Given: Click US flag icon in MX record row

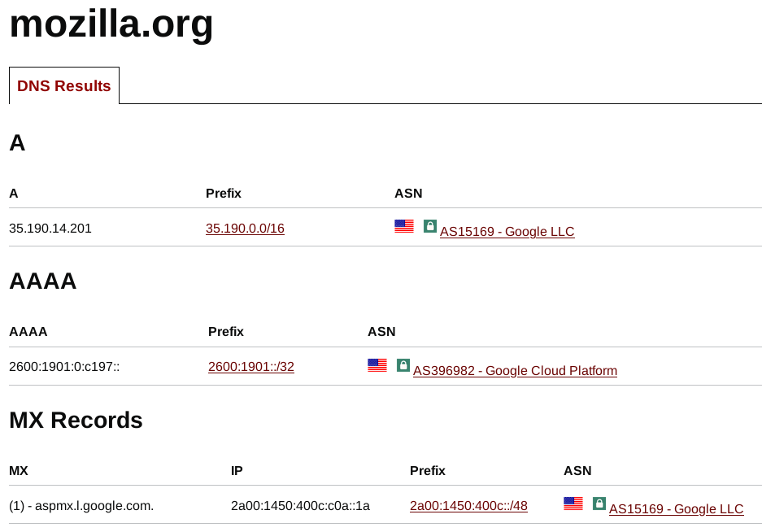Looking at the screenshot, I should [x=573, y=504].
